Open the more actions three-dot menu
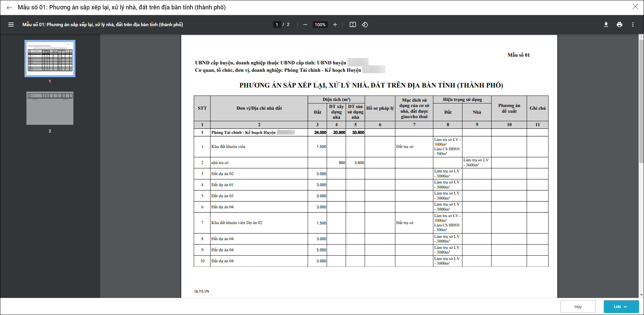Image resolution: width=644 pixels, height=315 pixels. [x=633, y=24]
